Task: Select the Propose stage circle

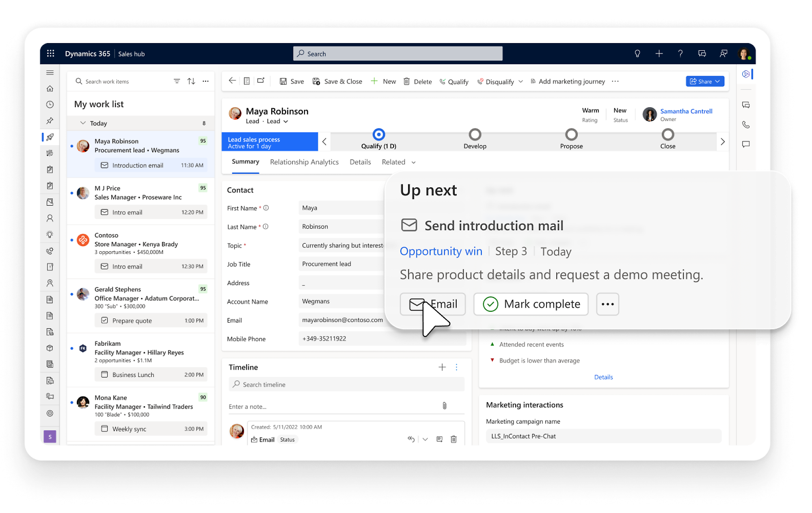Action: [571, 134]
